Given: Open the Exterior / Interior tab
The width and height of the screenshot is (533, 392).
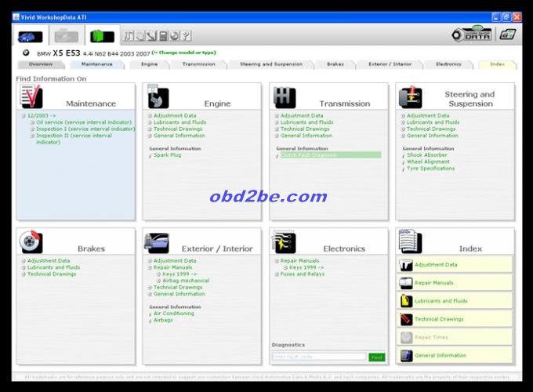Looking at the screenshot, I should point(390,64).
